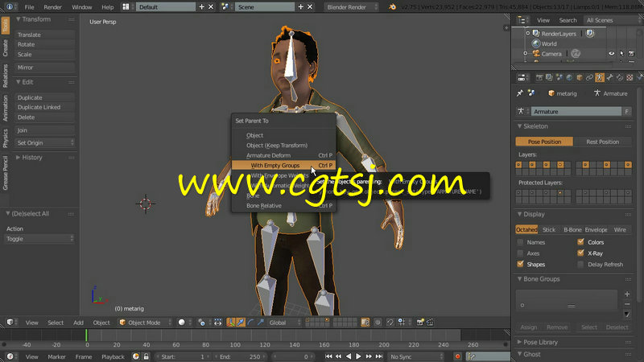
Task: Open the Object Mode dropdown
Action: coord(146,323)
